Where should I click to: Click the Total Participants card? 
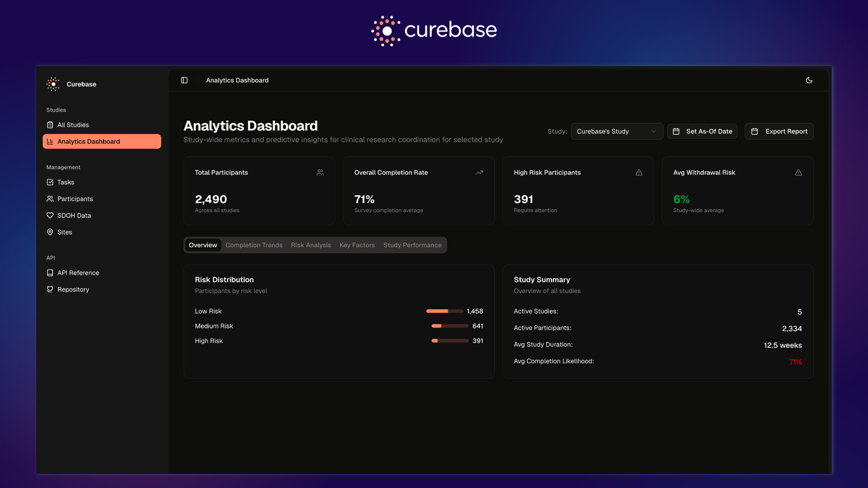(x=259, y=191)
